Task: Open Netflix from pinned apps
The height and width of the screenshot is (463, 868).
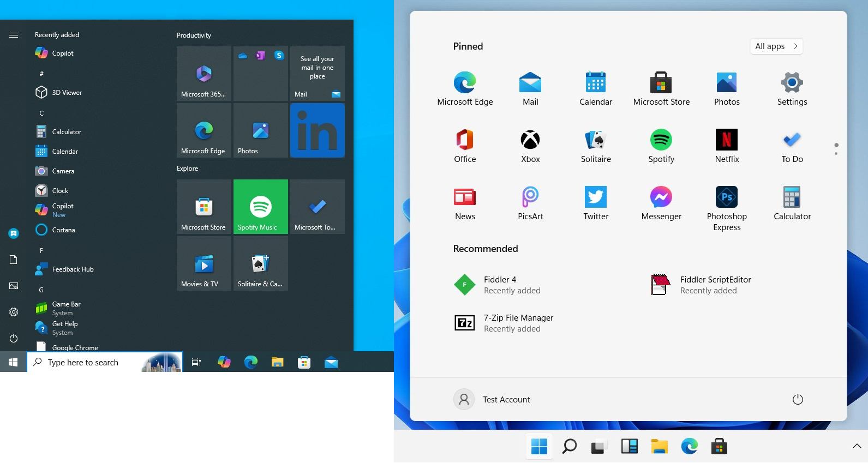Action: click(x=726, y=146)
